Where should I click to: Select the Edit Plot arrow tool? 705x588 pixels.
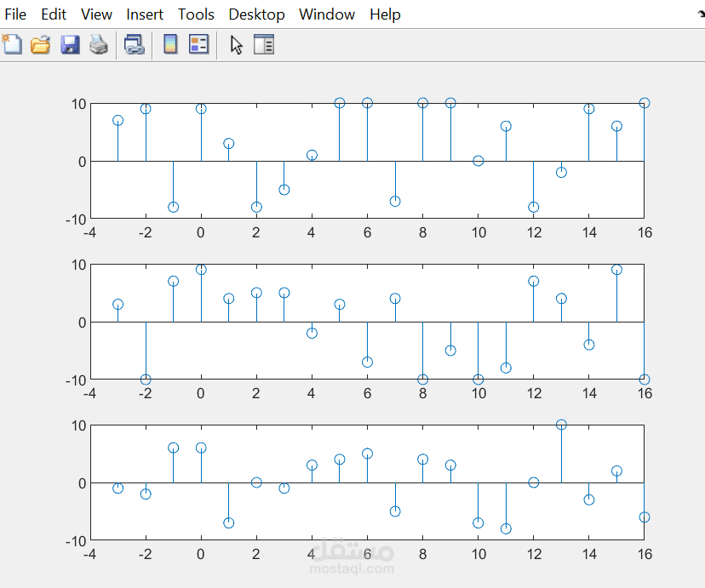[x=237, y=45]
